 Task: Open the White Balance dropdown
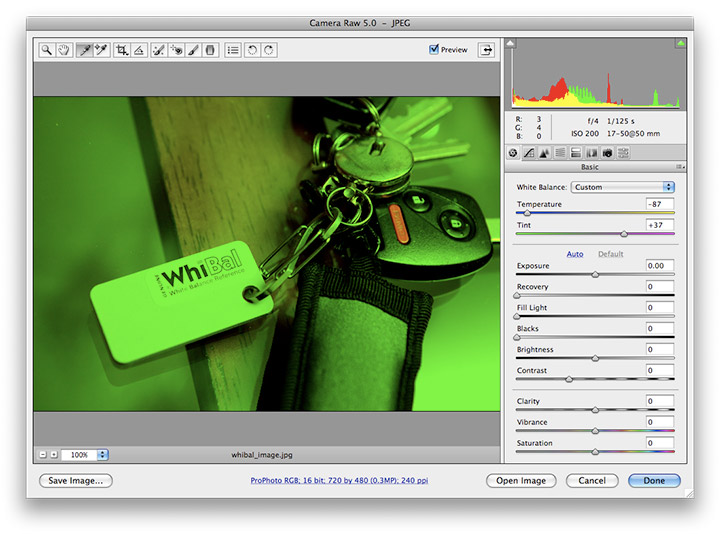coord(623,187)
